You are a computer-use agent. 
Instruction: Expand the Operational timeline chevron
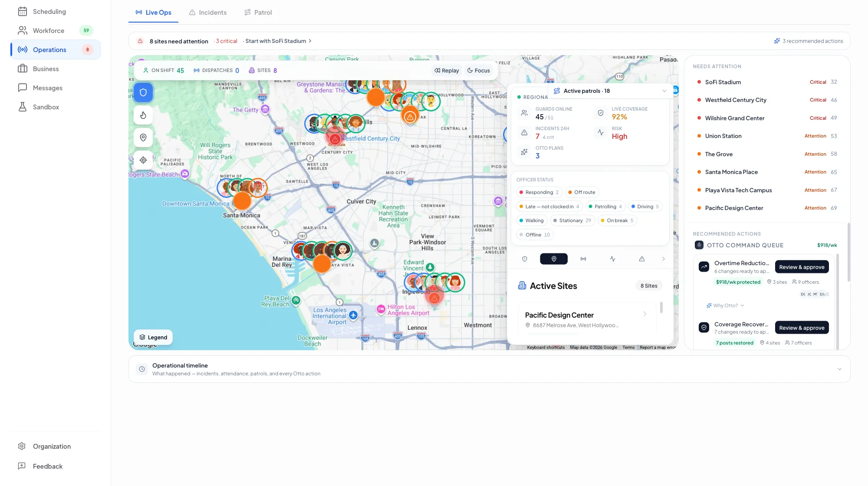839,369
